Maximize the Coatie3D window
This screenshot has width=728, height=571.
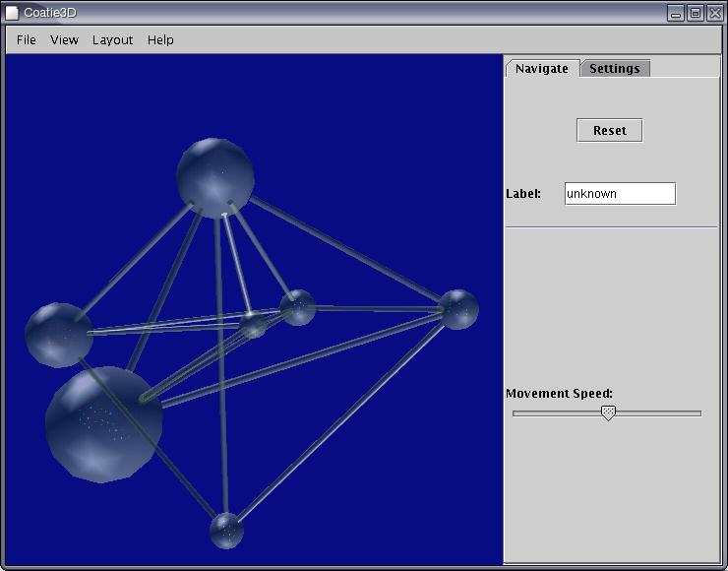pyautogui.click(x=696, y=13)
